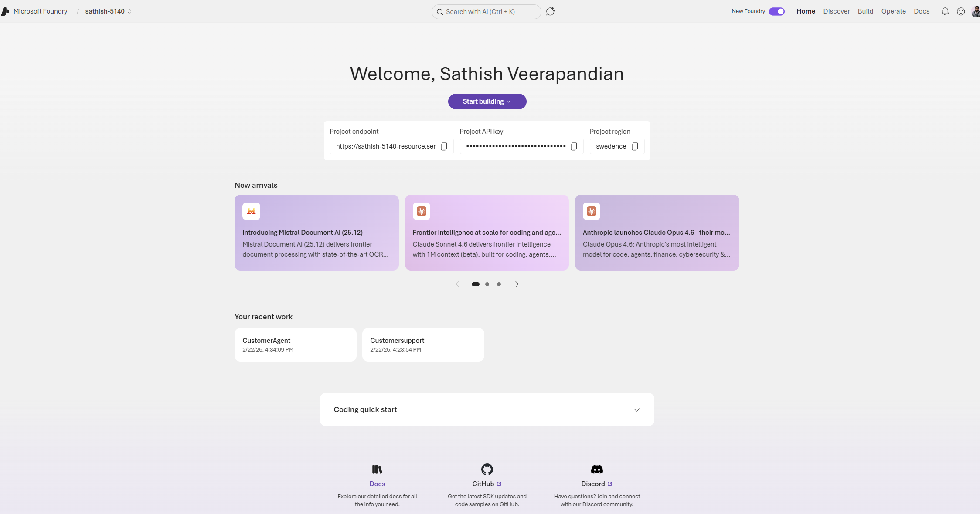This screenshot has width=980, height=514.
Task: Open the Start building dropdown
Action: click(x=487, y=101)
